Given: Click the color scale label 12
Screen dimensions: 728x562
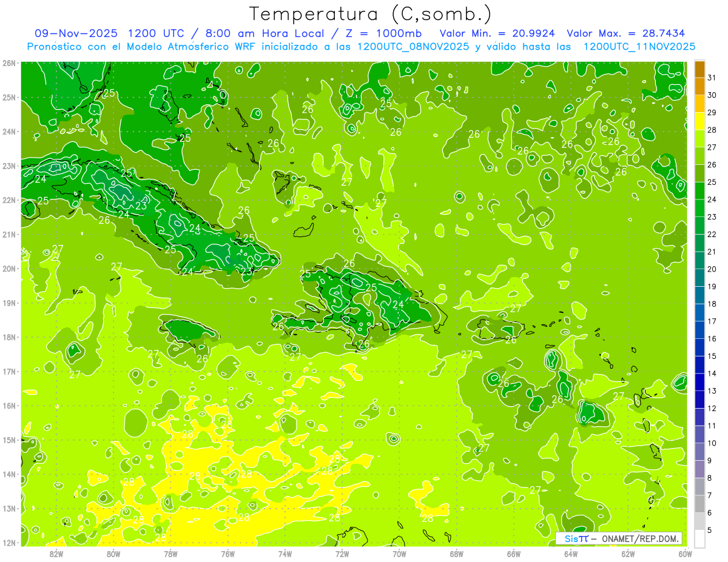Looking at the screenshot, I should (712, 408).
